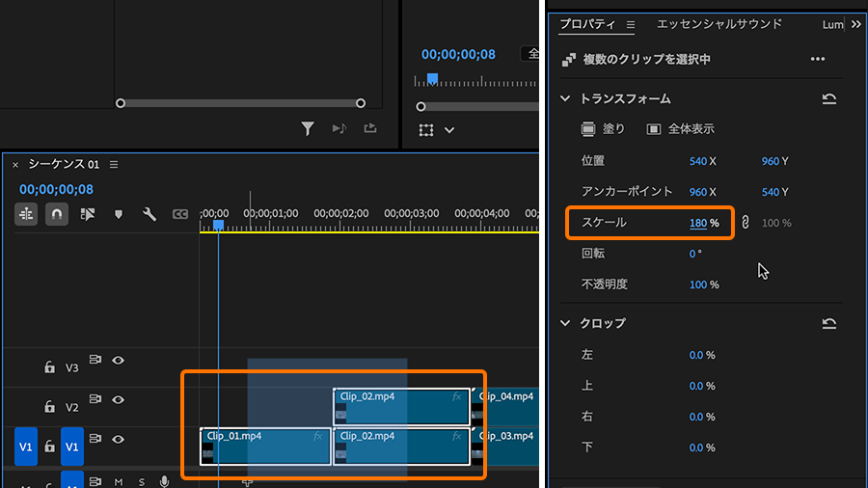Click スケール value 180
This screenshot has height=488, width=868.
(x=698, y=223)
